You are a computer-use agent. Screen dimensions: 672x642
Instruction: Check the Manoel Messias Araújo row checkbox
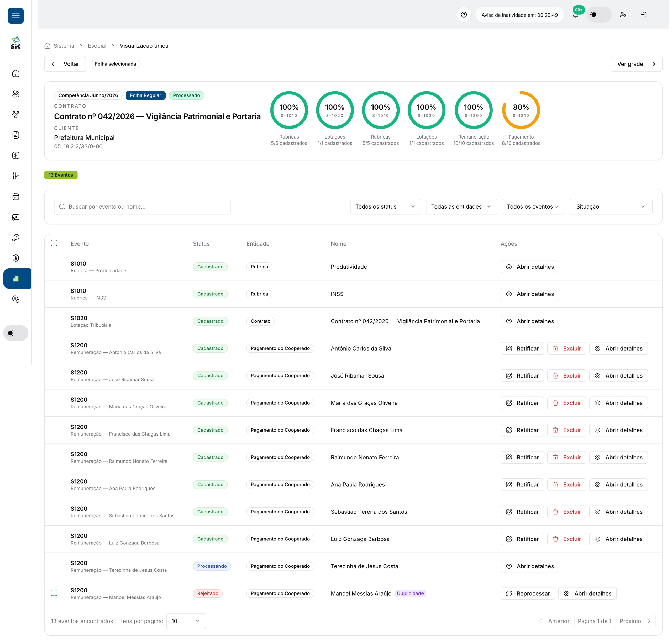[54, 593]
